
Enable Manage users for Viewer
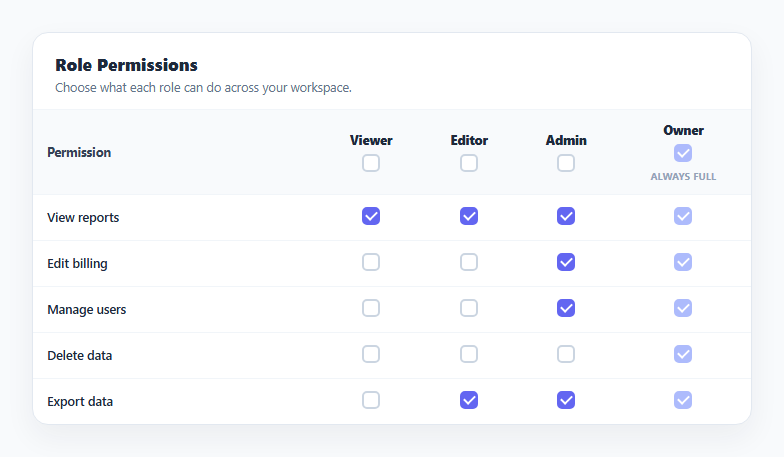371,308
